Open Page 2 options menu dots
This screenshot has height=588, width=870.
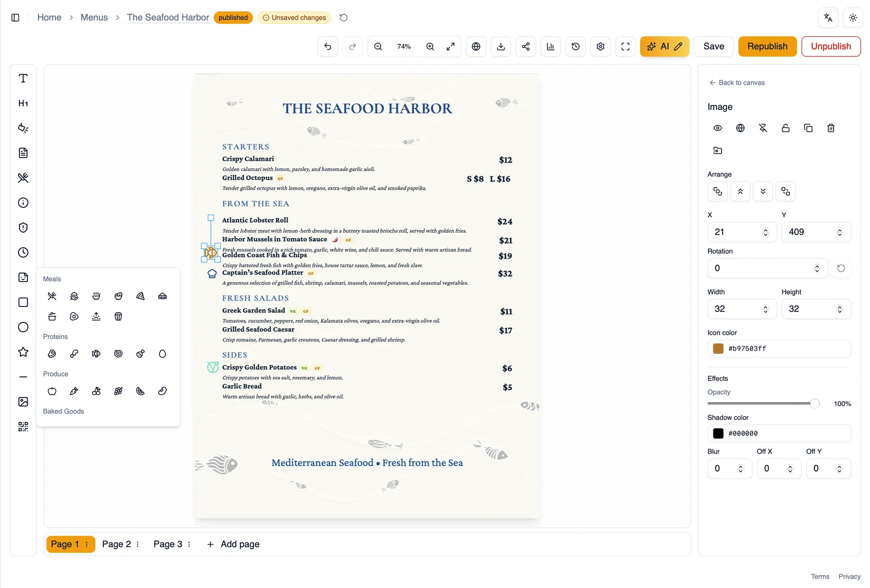click(x=138, y=544)
